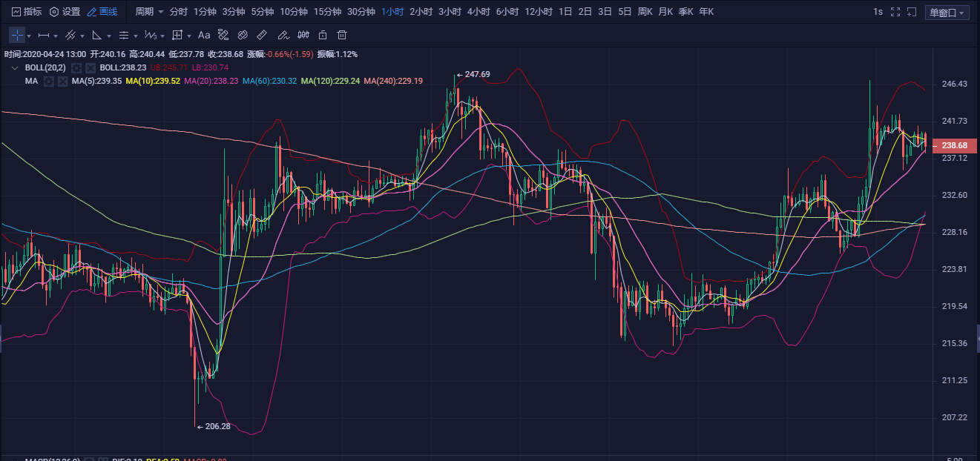
Task: Click the 206.28 low price marker
Action: (x=213, y=426)
